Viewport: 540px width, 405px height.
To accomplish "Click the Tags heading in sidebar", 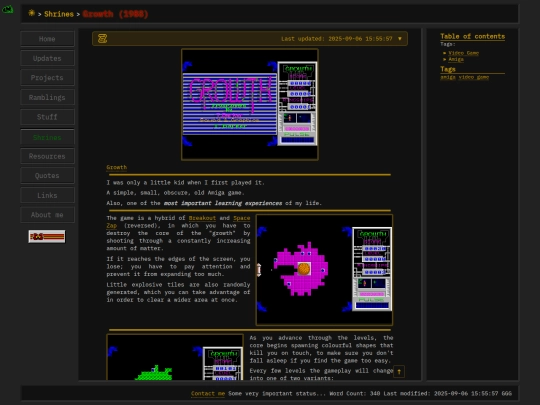I will click(448, 69).
